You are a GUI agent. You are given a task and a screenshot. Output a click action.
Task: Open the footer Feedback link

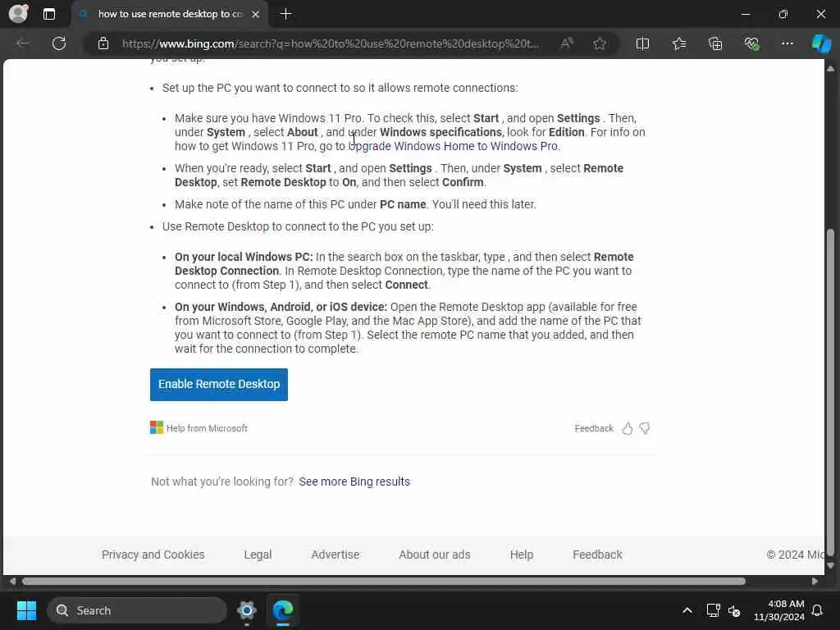[597, 555]
